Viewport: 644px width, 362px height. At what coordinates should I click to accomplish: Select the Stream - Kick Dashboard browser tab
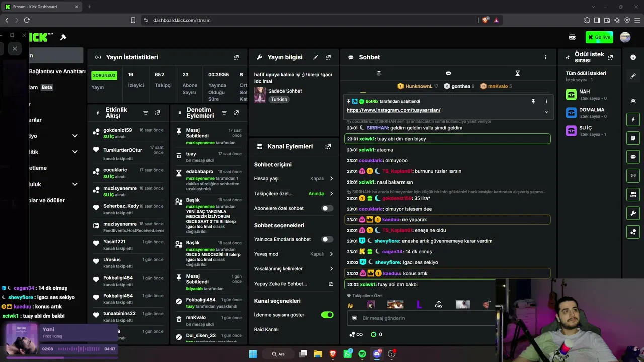pos(41,7)
